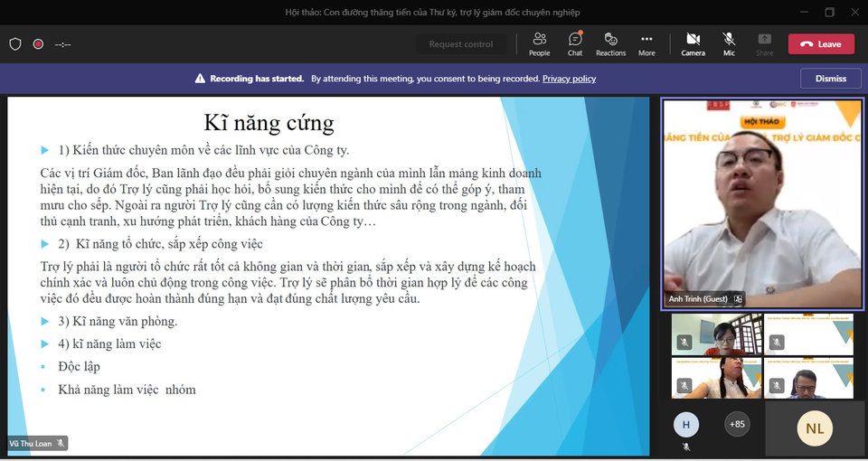868x461 pixels.
Task: Click the spotlight icon next to Anh Trinh (Guest)
Action: pos(738,298)
